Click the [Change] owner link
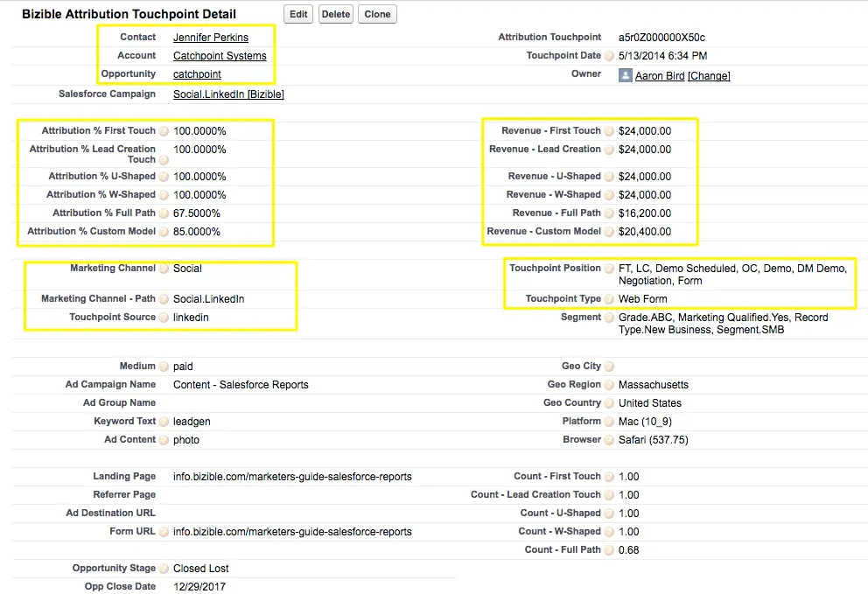The image size is (868, 594). [709, 76]
